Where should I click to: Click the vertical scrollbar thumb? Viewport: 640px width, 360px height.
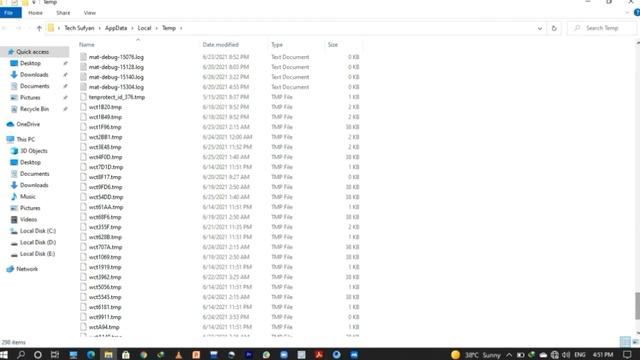[x=638, y=306]
